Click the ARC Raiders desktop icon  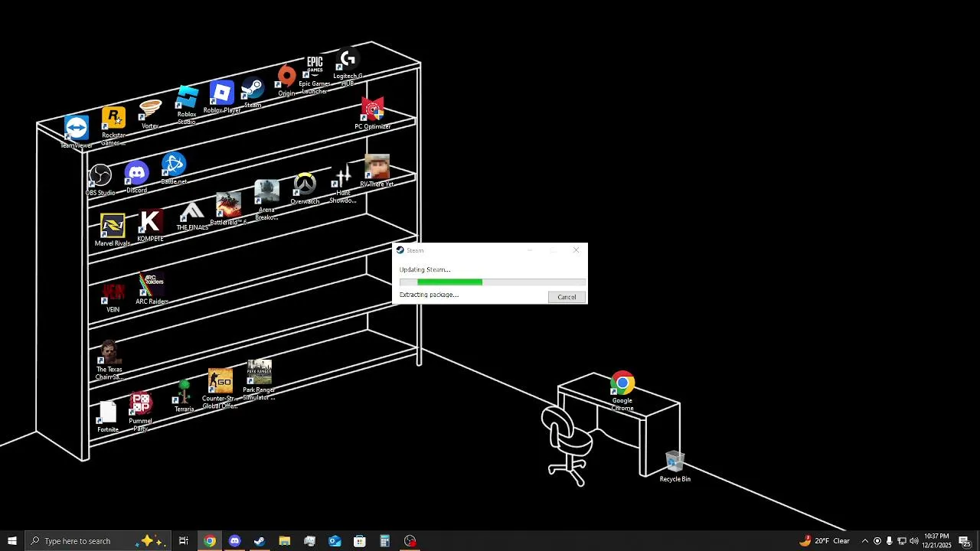[x=152, y=289]
